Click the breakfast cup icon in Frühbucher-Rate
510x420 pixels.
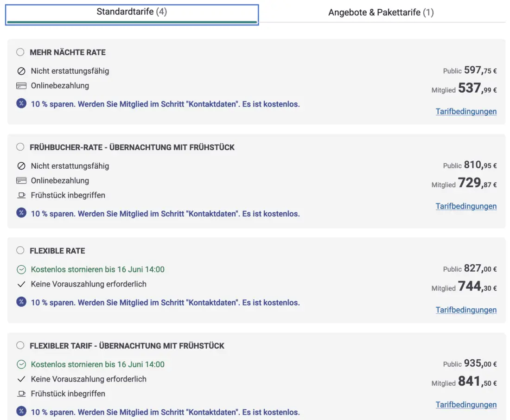coord(21,196)
